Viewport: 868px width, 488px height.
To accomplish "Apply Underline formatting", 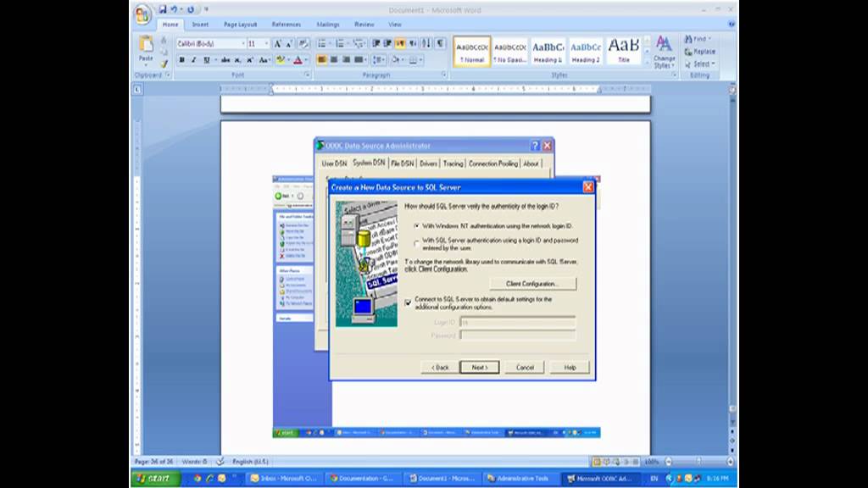I will pos(207,60).
